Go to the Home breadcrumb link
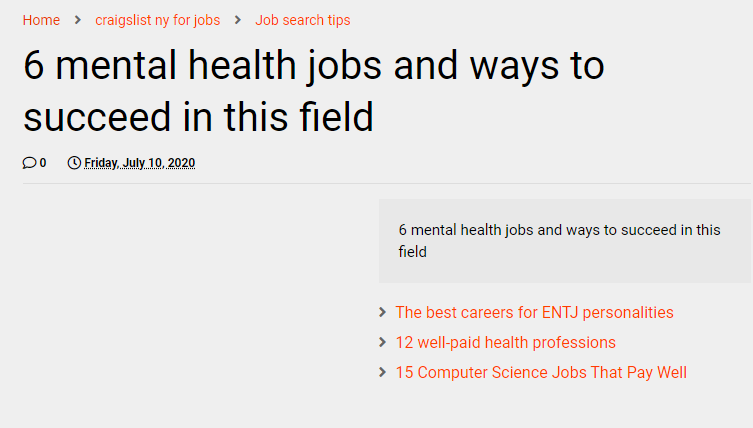753x428 pixels. [x=41, y=20]
